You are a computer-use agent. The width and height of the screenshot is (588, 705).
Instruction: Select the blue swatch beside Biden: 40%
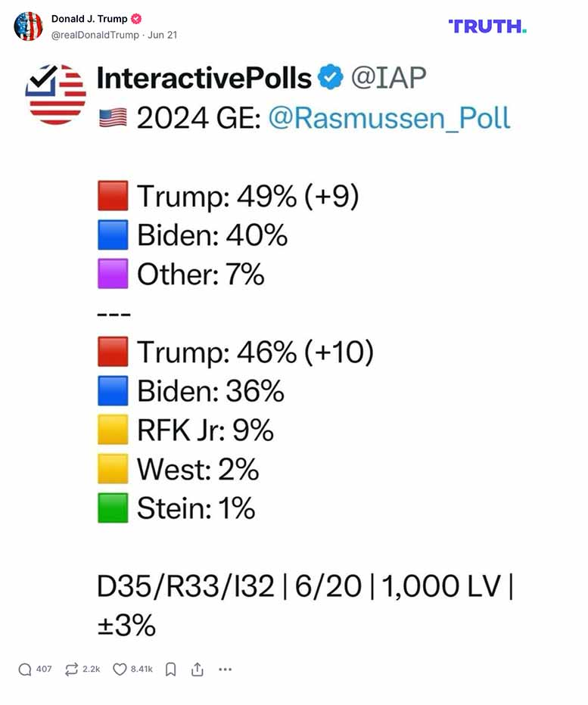coord(112,234)
